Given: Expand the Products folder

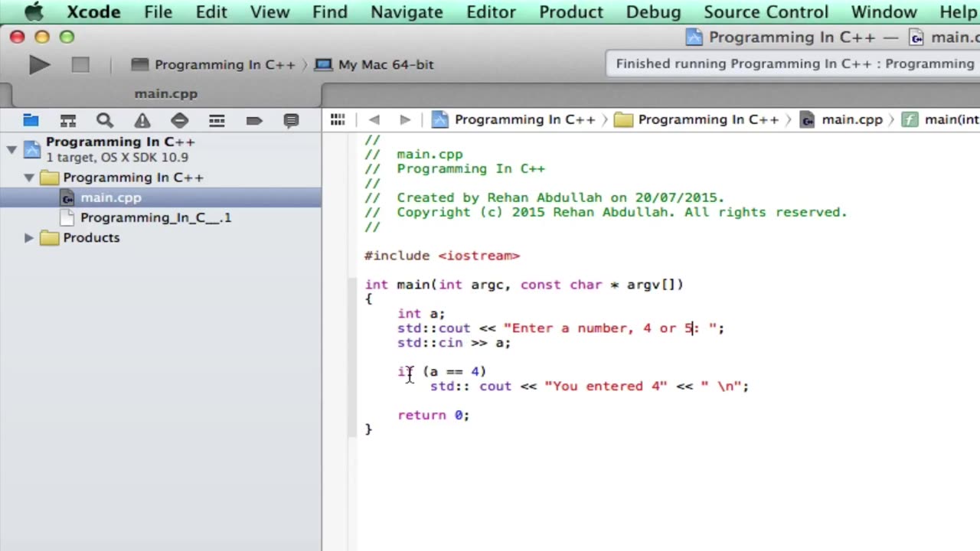Looking at the screenshot, I should pyautogui.click(x=29, y=238).
